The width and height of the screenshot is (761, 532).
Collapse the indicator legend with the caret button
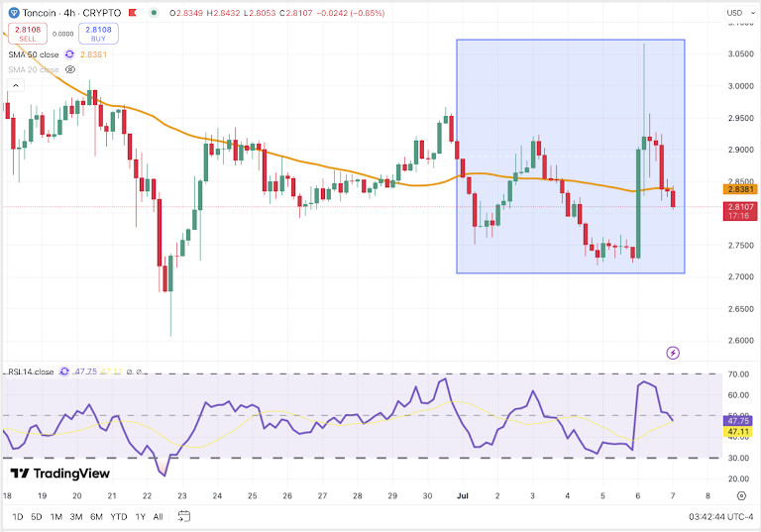click(16, 86)
